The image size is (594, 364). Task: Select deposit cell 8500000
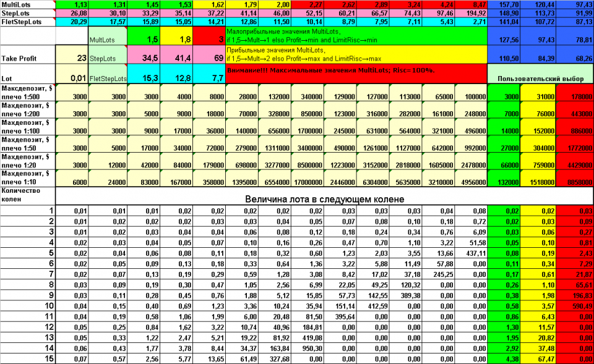[308, 161]
